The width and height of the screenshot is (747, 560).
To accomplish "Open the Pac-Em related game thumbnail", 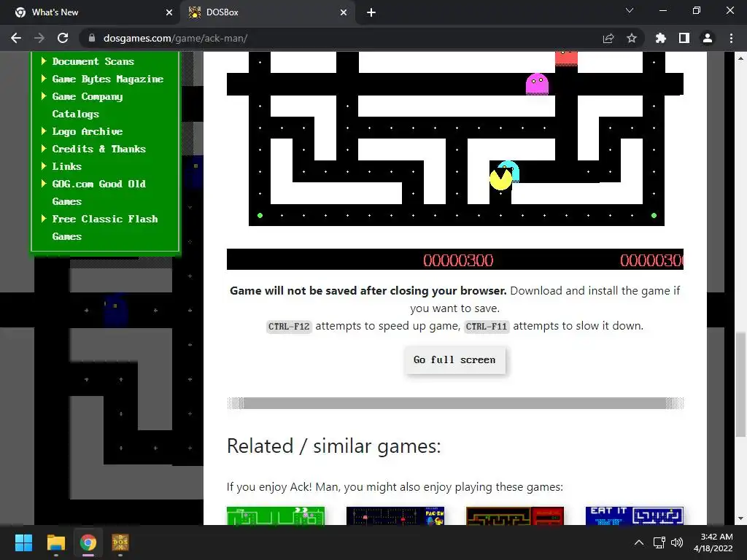I will pos(395,516).
